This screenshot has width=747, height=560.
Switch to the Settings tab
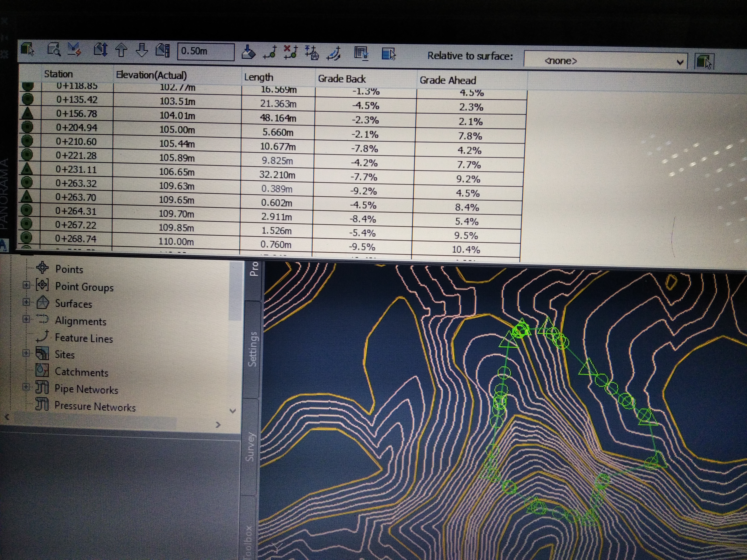(x=253, y=349)
